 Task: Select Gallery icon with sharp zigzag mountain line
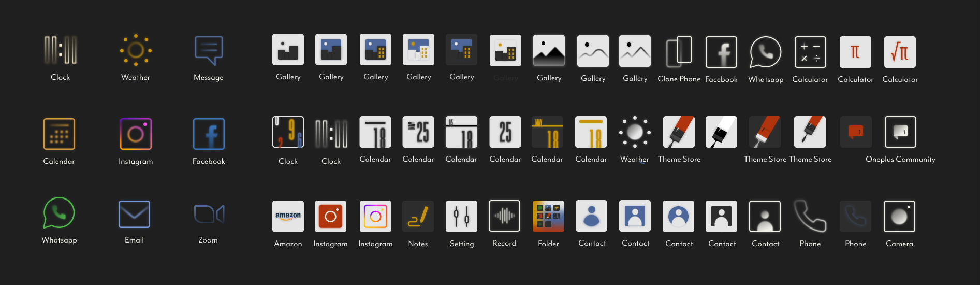click(x=635, y=51)
